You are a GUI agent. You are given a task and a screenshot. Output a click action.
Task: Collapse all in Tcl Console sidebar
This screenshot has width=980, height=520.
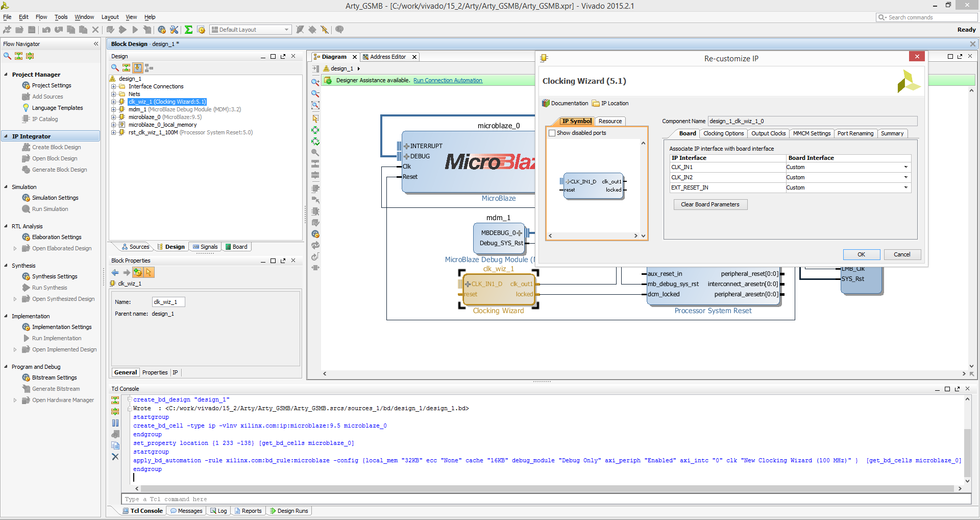(x=115, y=400)
